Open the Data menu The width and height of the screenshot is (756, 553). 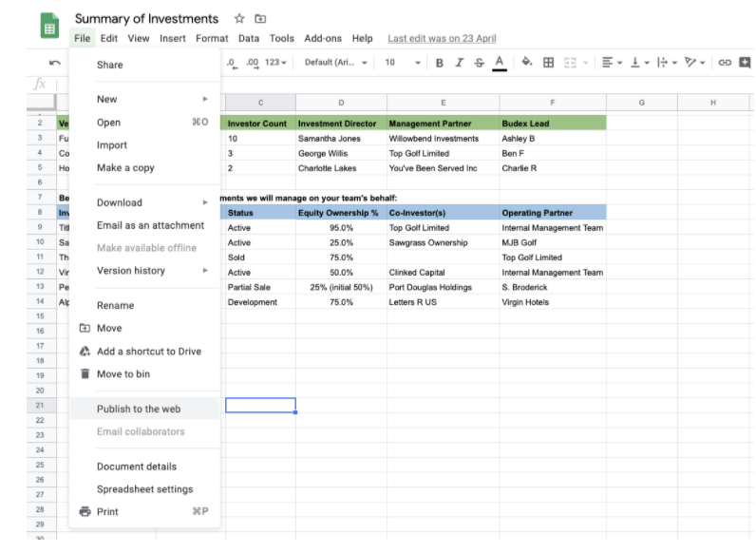tap(249, 39)
